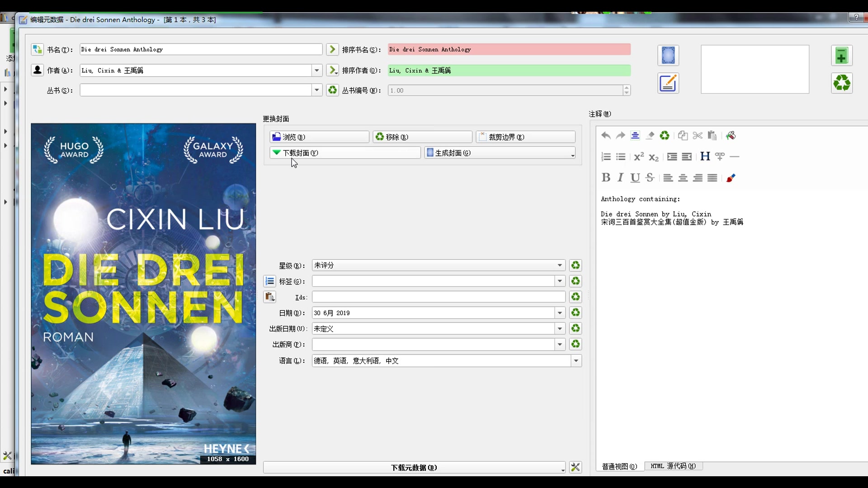Viewport: 868px width, 488px height.
Task: Open the rating dropdown showing 未评分
Action: pos(560,265)
